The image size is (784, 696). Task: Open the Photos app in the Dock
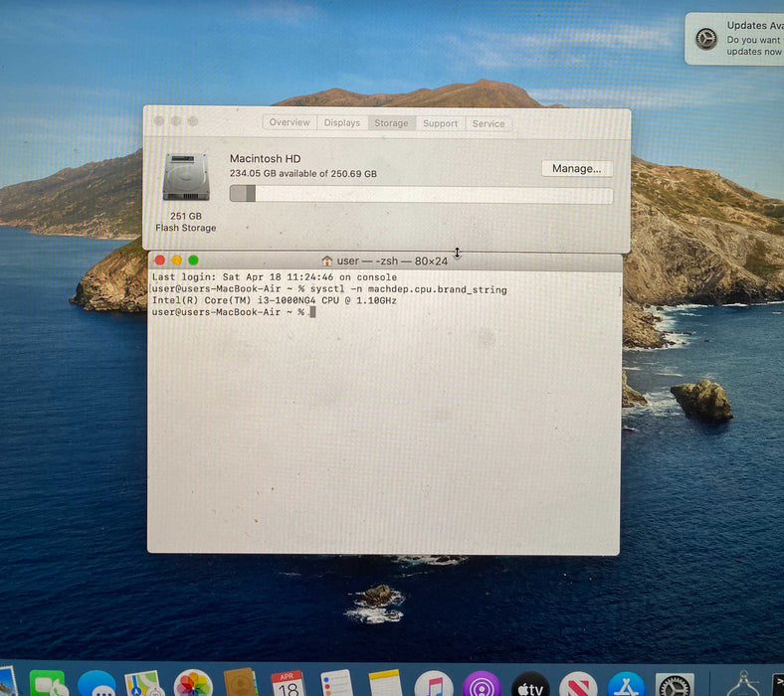pyautogui.click(x=193, y=683)
